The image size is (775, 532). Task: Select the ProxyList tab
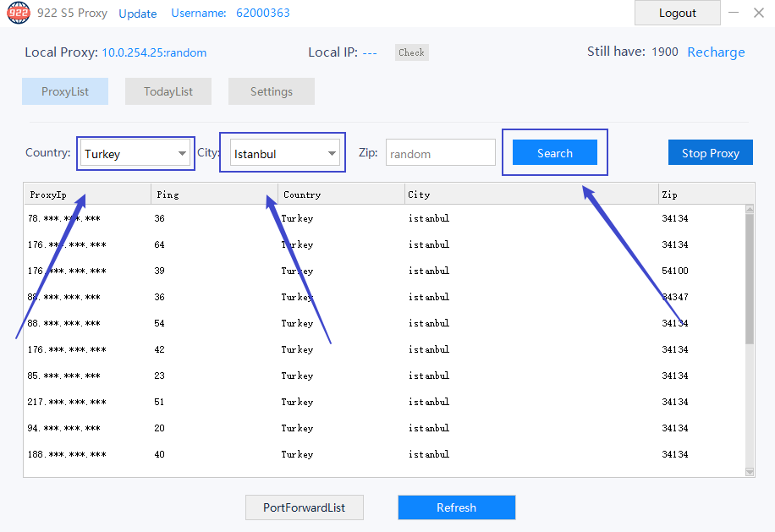click(x=65, y=91)
